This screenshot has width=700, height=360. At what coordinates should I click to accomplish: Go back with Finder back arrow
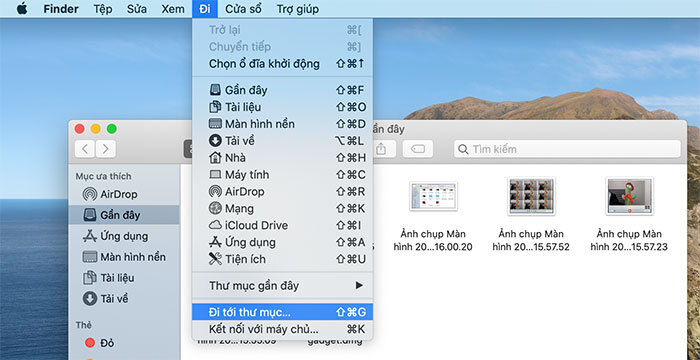(85, 149)
